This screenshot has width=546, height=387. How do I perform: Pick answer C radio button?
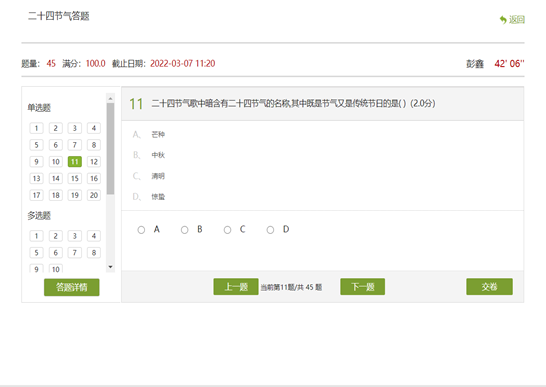[227, 230]
